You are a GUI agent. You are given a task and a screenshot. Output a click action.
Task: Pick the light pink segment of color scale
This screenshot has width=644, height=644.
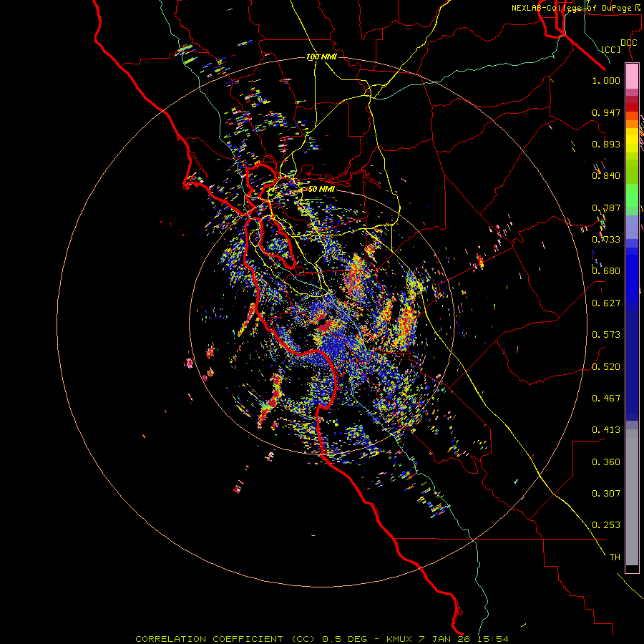632,76
